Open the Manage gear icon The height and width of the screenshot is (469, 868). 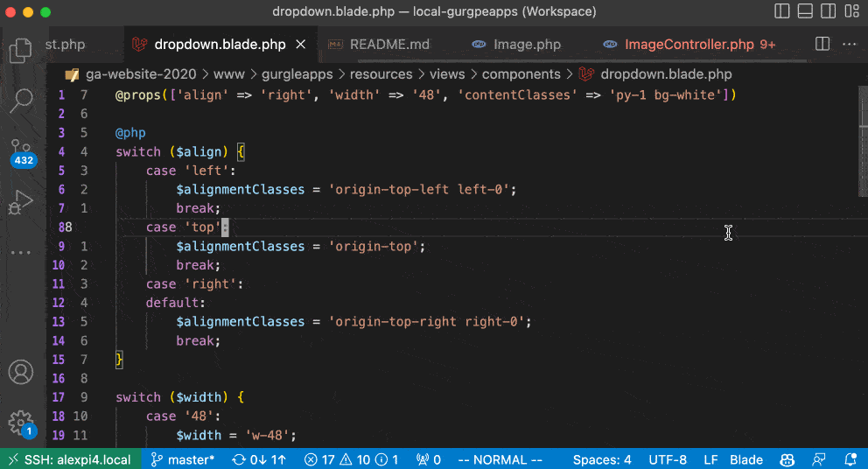[x=21, y=423]
